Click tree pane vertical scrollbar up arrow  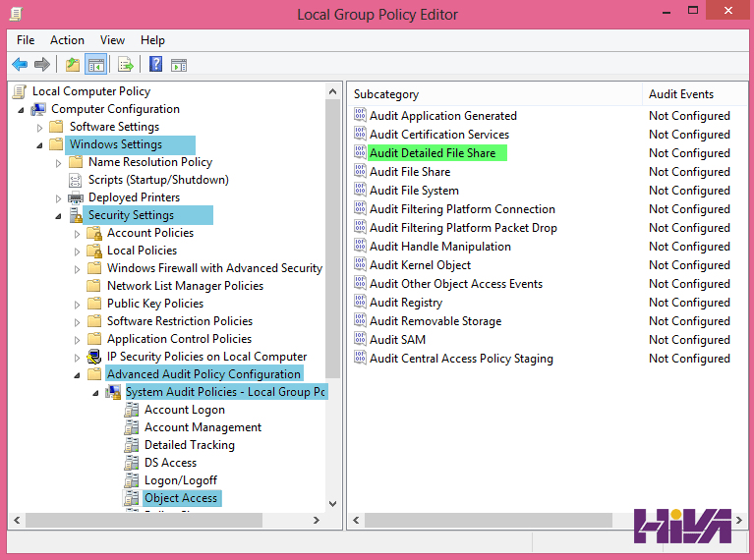click(x=332, y=91)
